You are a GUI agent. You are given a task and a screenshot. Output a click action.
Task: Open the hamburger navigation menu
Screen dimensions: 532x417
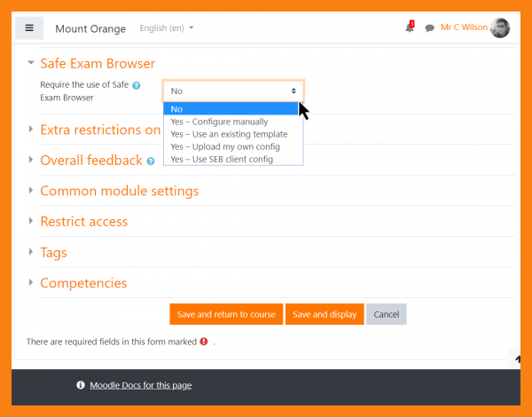point(29,28)
